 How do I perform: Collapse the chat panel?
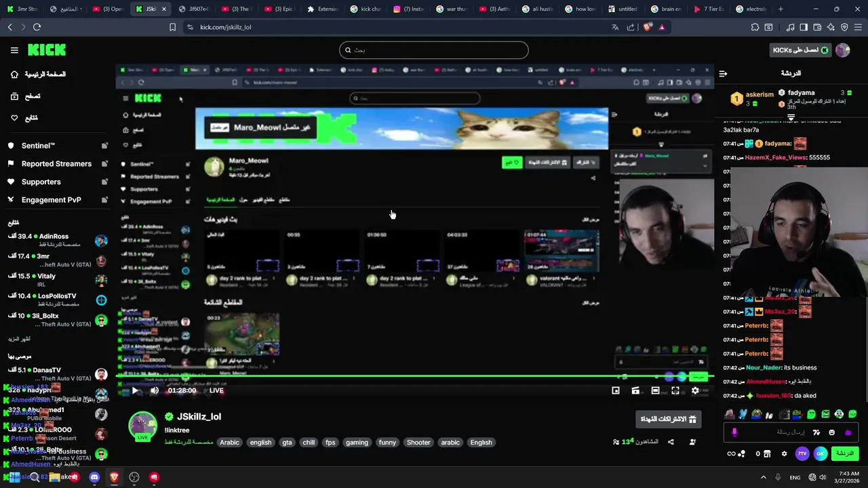click(x=724, y=73)
